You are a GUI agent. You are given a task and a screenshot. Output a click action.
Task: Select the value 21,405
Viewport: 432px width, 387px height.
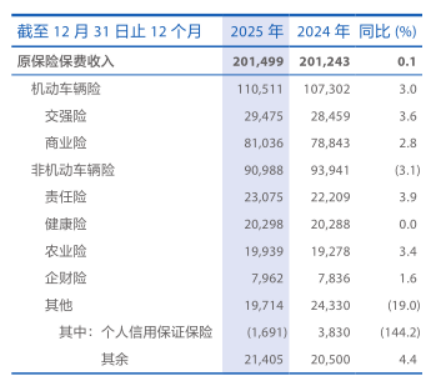coord(263,360)
